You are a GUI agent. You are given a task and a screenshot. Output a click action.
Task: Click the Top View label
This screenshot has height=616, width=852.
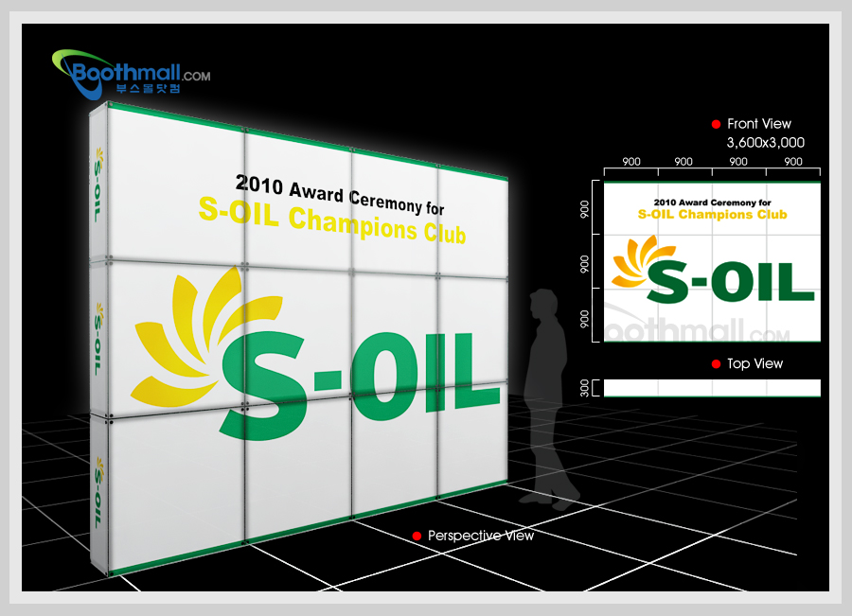[754, 363]
